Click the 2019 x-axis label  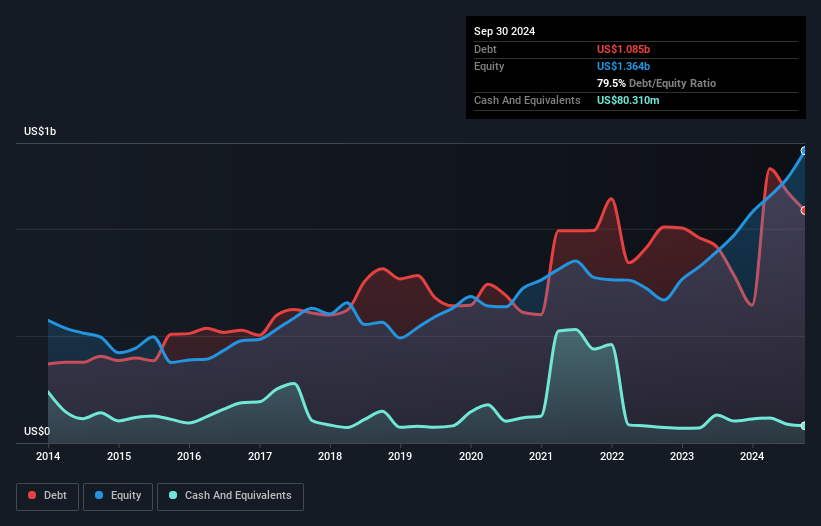point(400,456)
